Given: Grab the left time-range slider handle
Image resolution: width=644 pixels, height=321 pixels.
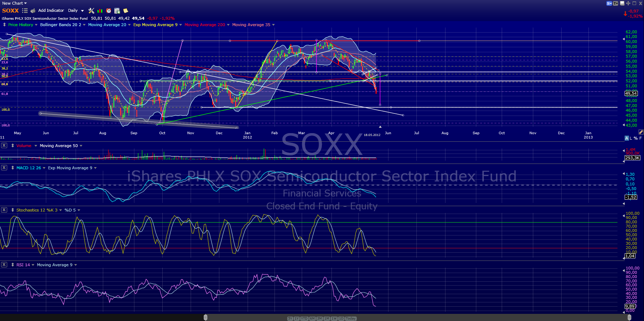Looking at the screenshot, I should point(205,317).
